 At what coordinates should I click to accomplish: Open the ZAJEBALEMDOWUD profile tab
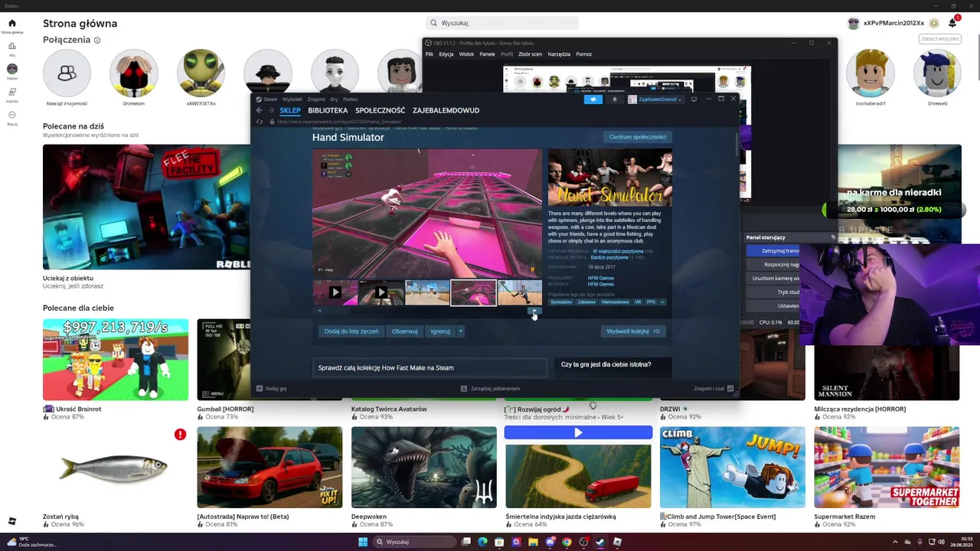pyautogui.click(x=446, y=110)
